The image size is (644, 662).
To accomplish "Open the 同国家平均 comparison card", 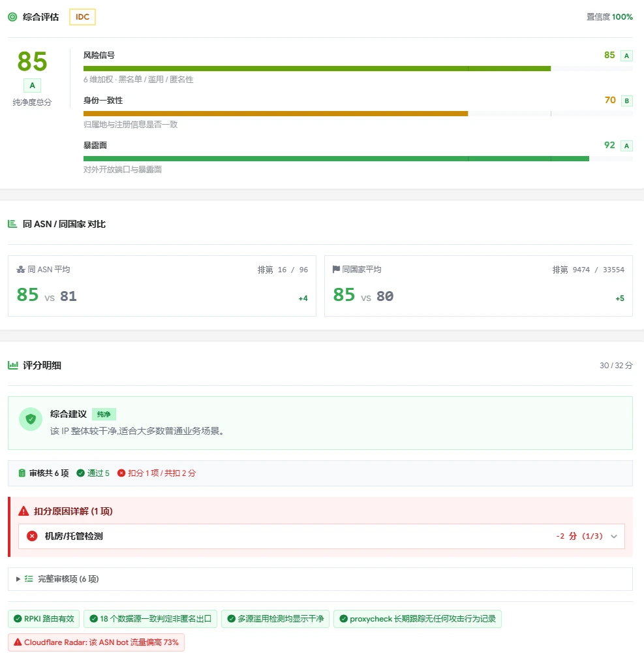I will pos(478,286).
